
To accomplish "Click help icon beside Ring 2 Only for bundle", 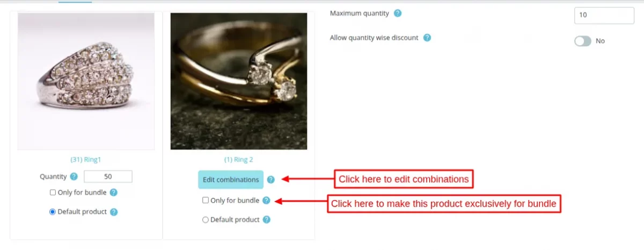I will coord(266,201).
